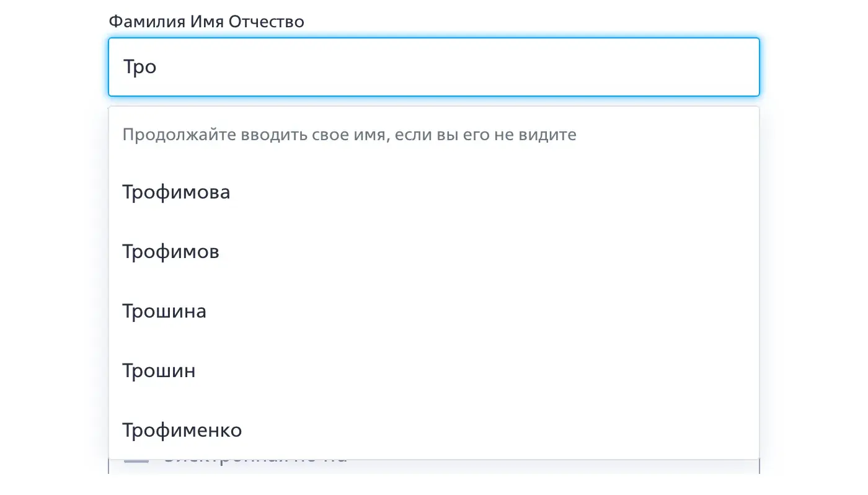Pick the first suggested surname, Трофимова
The width and height of the screenshot is (868, 495).
pos(176,192)
